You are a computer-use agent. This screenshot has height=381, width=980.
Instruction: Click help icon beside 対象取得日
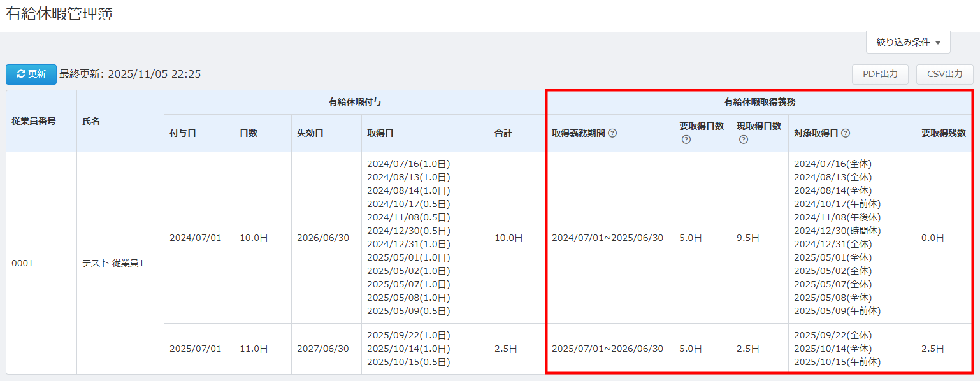(x=846, y=133)
